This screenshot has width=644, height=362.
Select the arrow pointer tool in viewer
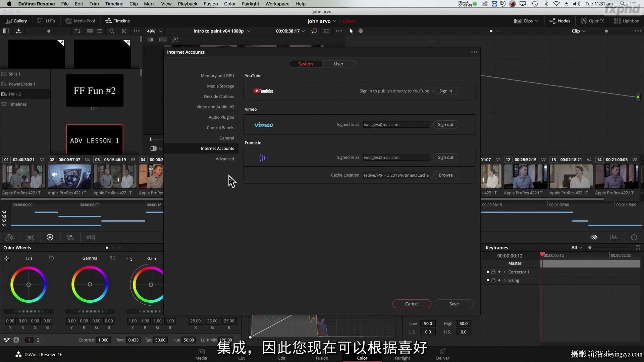coord(351,31)
